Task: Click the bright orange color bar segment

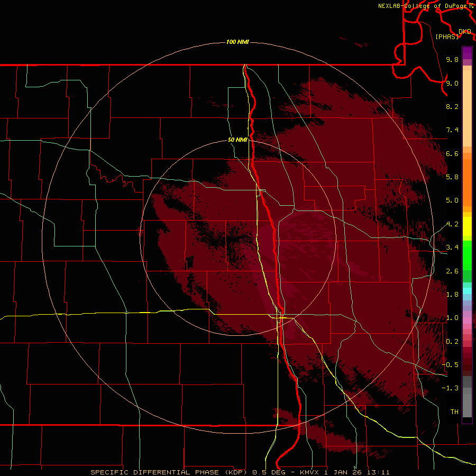Action: coord(467,182)
